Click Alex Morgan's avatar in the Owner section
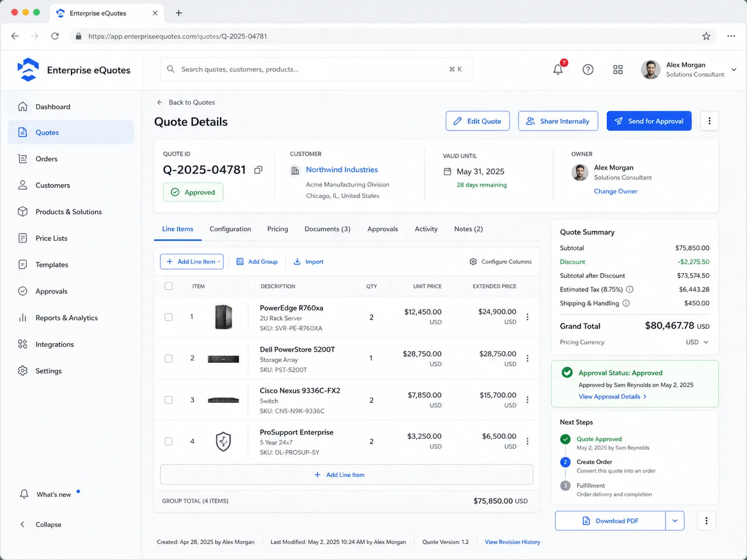Image resolution: width=747 pixels, height=560 pixels. pos(580,172)
